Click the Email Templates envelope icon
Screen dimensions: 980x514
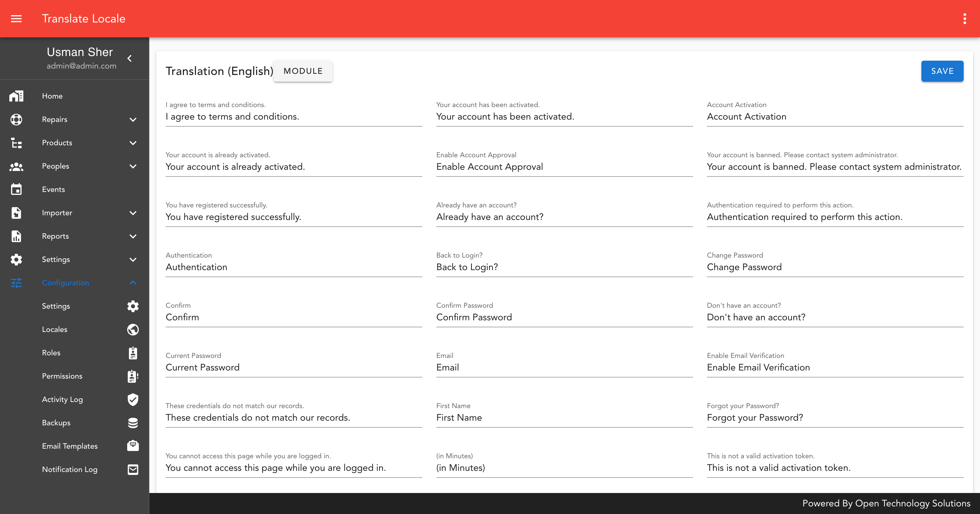click(133, 446)
